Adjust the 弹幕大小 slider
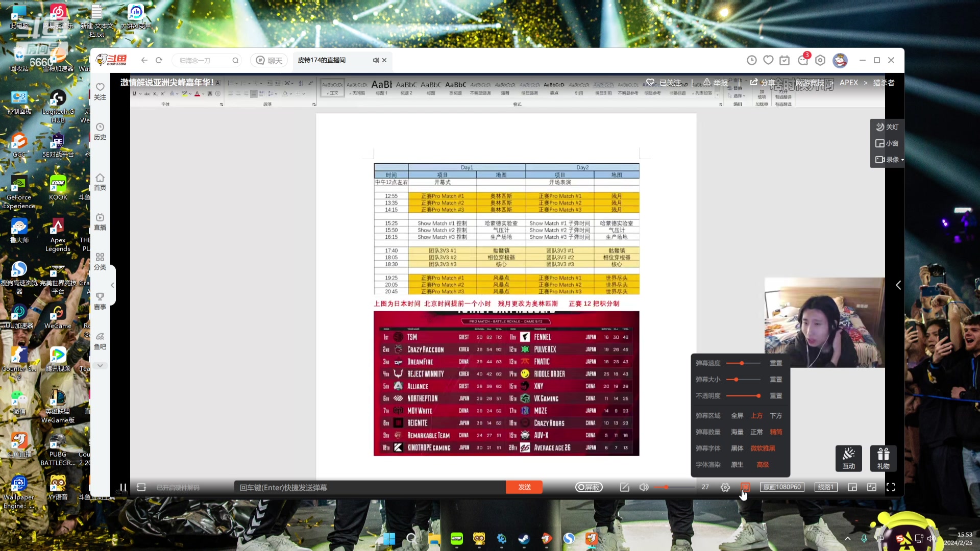The height and width of the screenshot is (551, 980). (743, 380)
